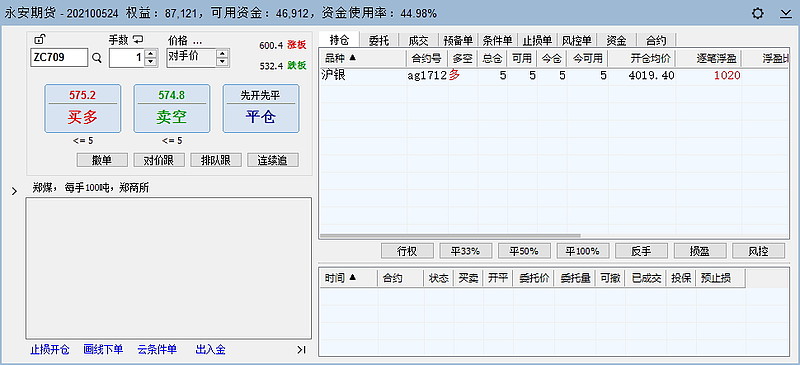Close position with 平仓 button

[261, 109]
